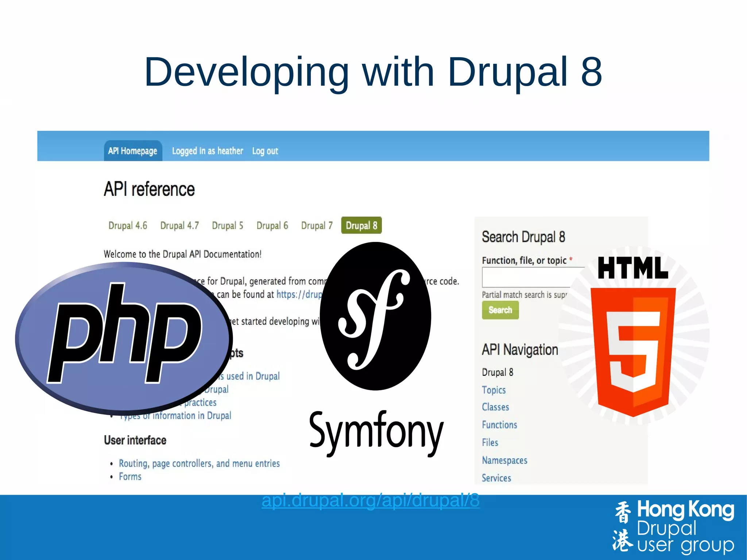This screenshot has width=747, height=560.
Task: Click the API reference heading
Action: 149,189
